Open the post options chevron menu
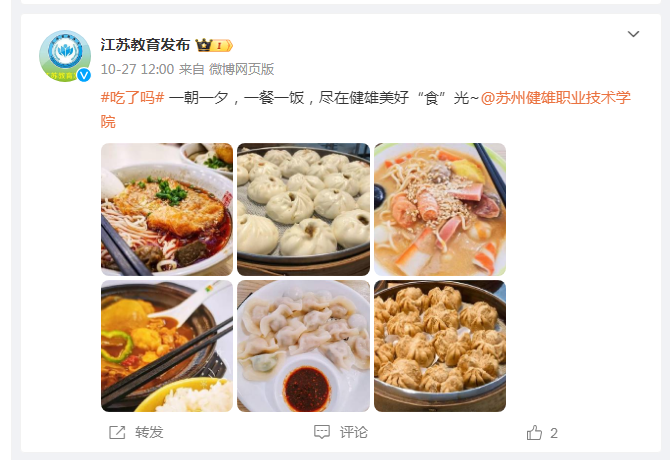Image resolution: width=670 pixels, height=460 pixels. (x=633, y=34)
